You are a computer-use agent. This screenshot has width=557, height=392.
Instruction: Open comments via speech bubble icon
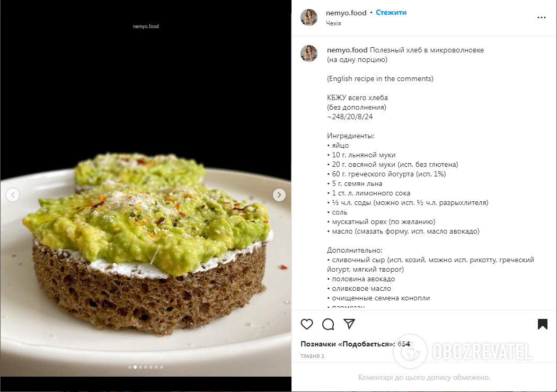tap(328, 324)
